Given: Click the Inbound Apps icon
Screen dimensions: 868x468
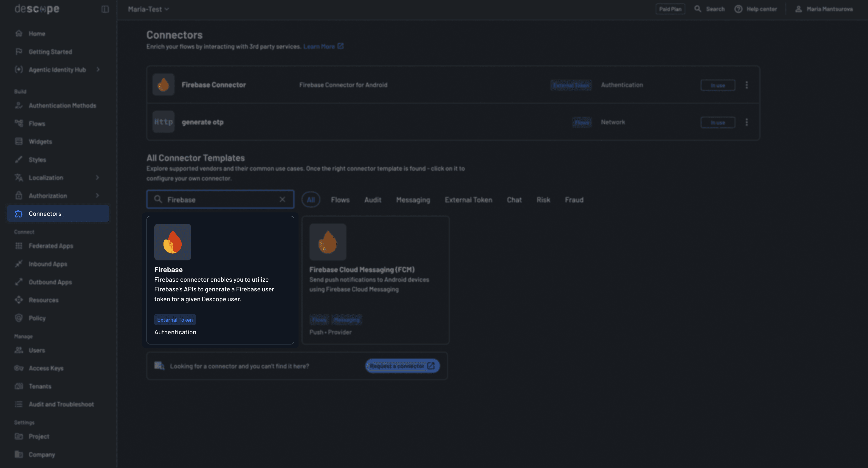Looking at the screenshot, I should tap(19, 264).
